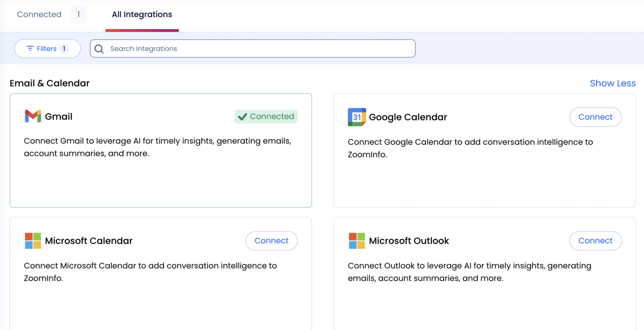Click the filter funnel icon
Image resolution: width=644 pixels, height=330 pixels.
31,48
